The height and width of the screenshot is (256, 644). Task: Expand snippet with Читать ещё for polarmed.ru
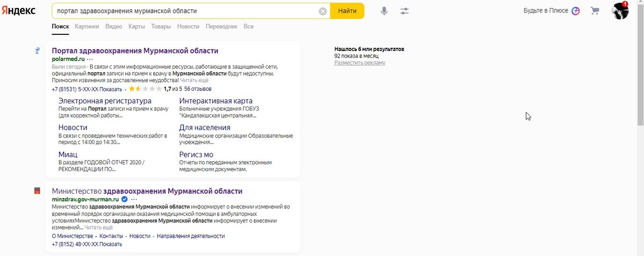pos(194,80)
